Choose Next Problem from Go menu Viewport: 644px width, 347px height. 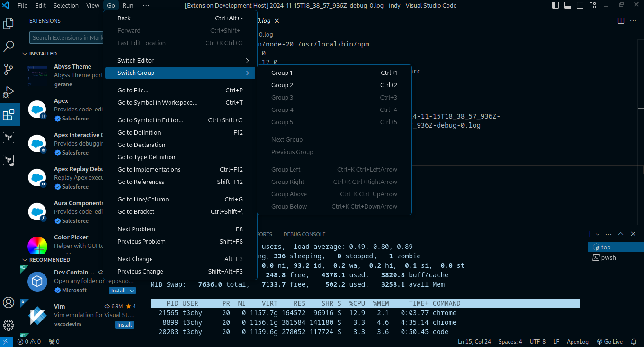[180, 229]
